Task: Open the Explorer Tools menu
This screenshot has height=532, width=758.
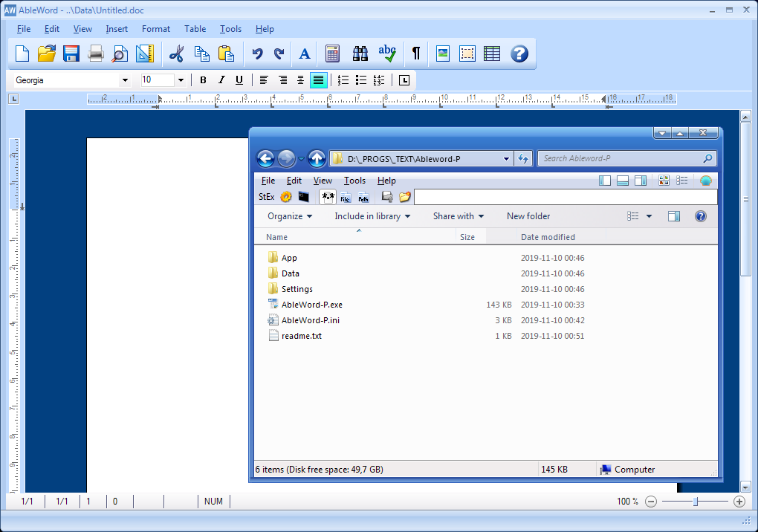Action: (x=354, y=181)
